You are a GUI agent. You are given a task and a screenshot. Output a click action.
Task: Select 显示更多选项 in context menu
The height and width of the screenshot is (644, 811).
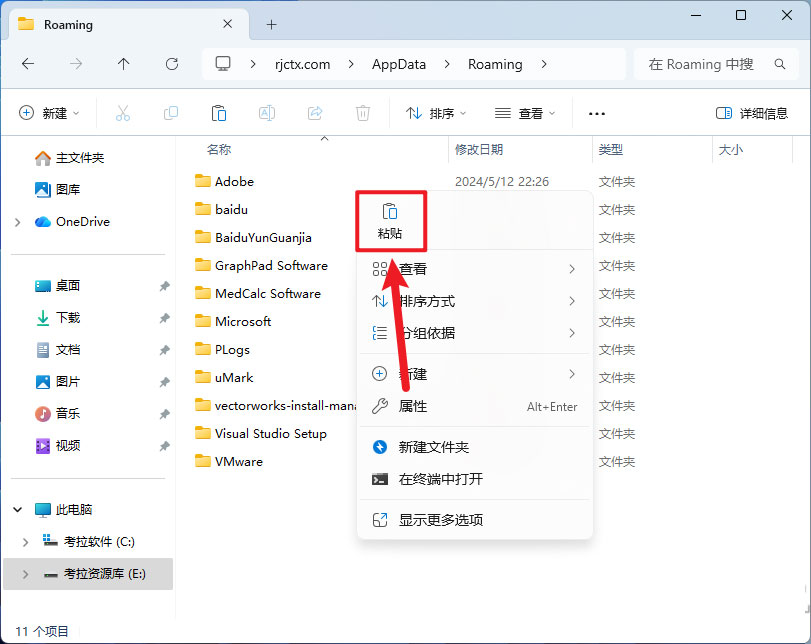[474, 520]
